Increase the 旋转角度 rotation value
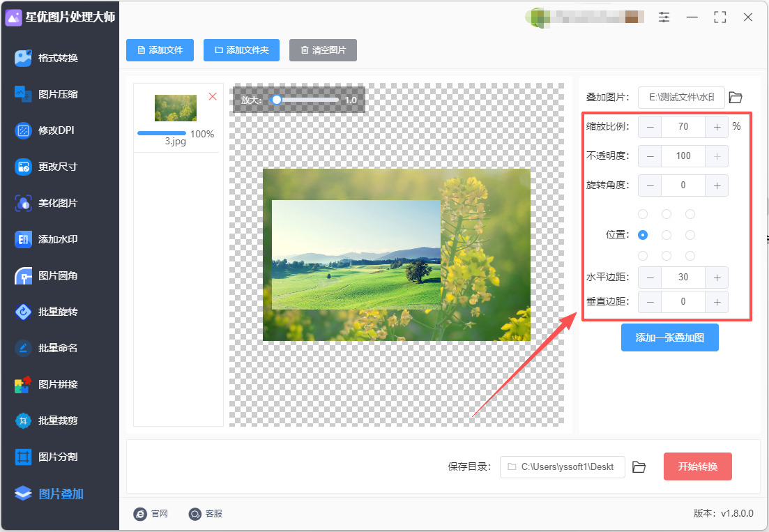The height and width of the screenshot is (532, 769). (x=717, y=185)
